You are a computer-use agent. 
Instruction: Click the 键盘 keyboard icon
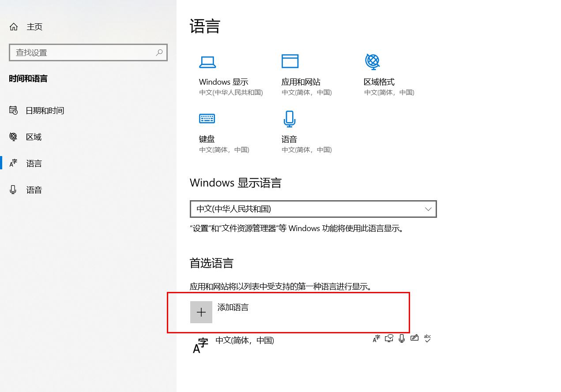pos(207,118)
